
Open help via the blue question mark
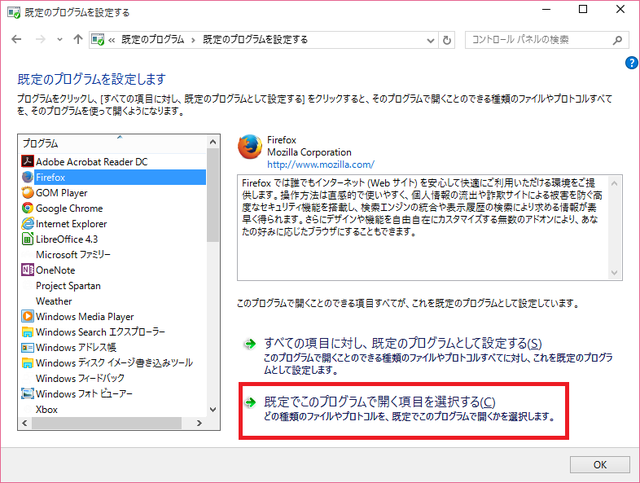tap(631, 63)
